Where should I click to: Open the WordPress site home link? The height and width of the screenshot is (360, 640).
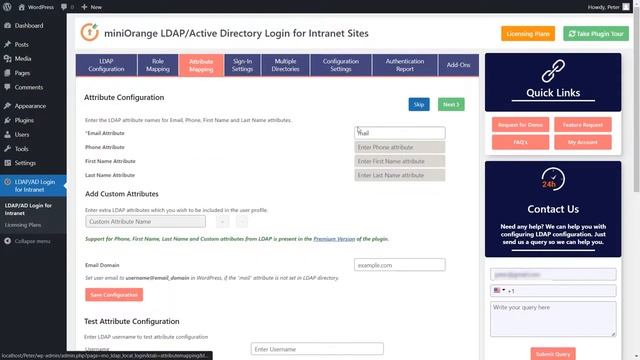(36, 7)
